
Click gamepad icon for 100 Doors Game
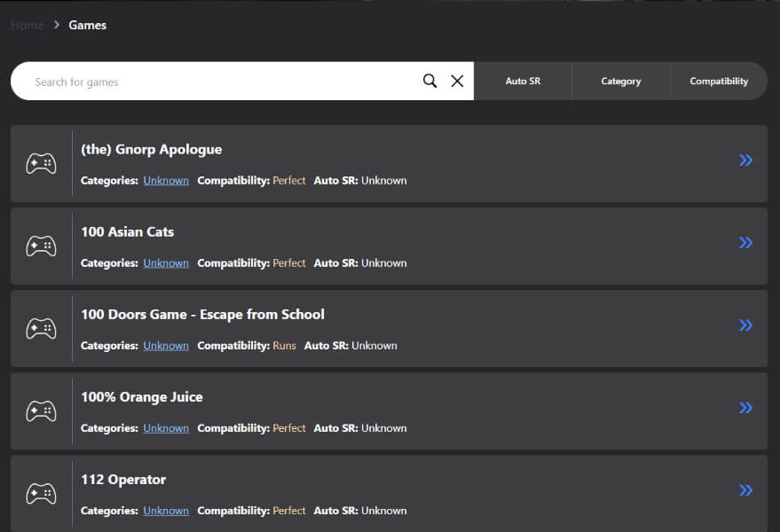coord(42,329)
